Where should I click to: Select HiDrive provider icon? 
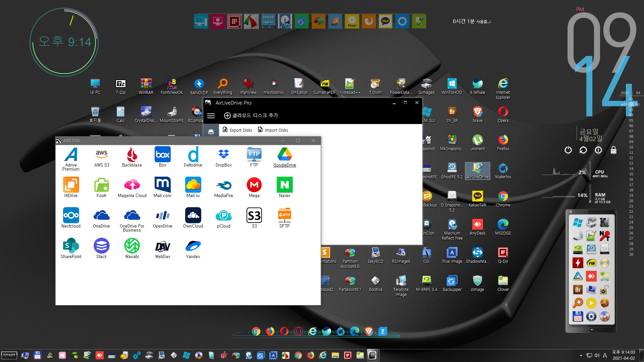point(71,187)
